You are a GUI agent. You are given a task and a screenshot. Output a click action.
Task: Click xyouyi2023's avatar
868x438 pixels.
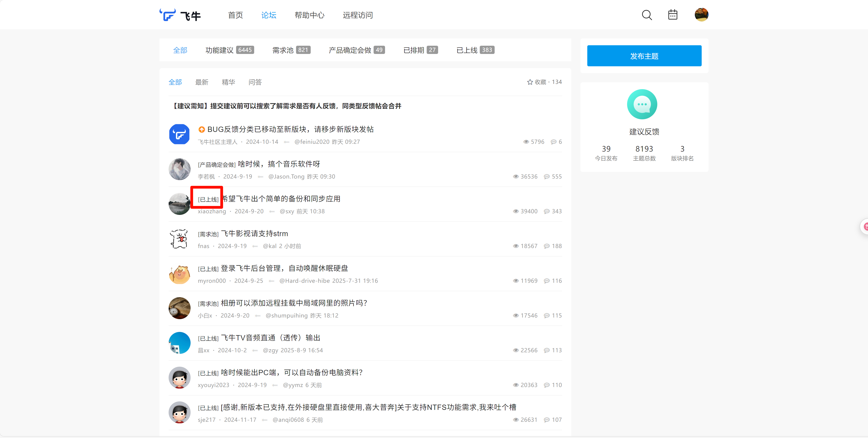(179, 377)
